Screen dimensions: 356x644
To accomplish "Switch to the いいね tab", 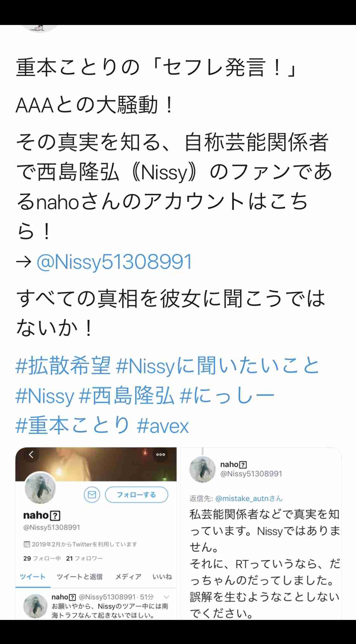I will point(162,577).
